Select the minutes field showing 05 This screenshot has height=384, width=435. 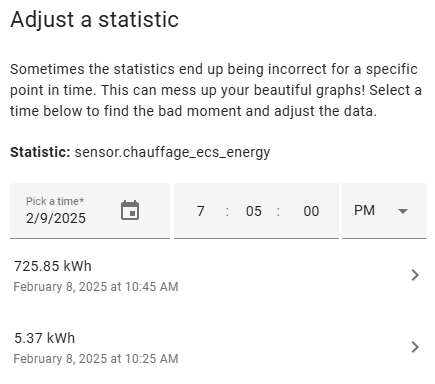point(254,211)
